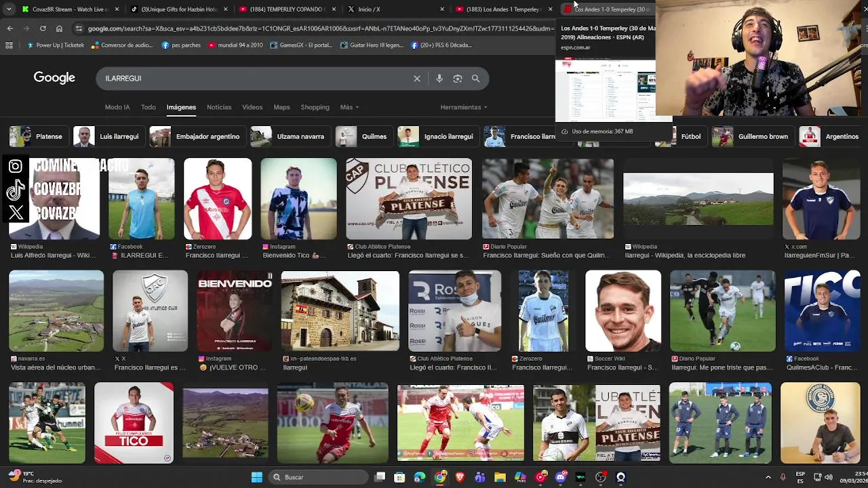Show hidden system tray icons
This screenshot has height=488, width=868.
coord(768,477)
